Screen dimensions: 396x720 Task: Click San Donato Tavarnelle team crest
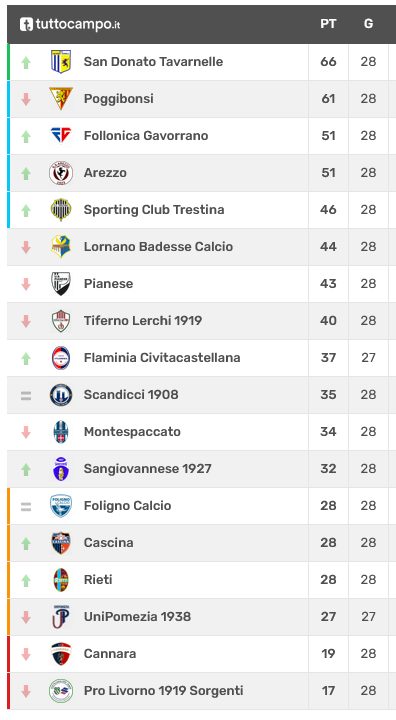coord(61,62)
